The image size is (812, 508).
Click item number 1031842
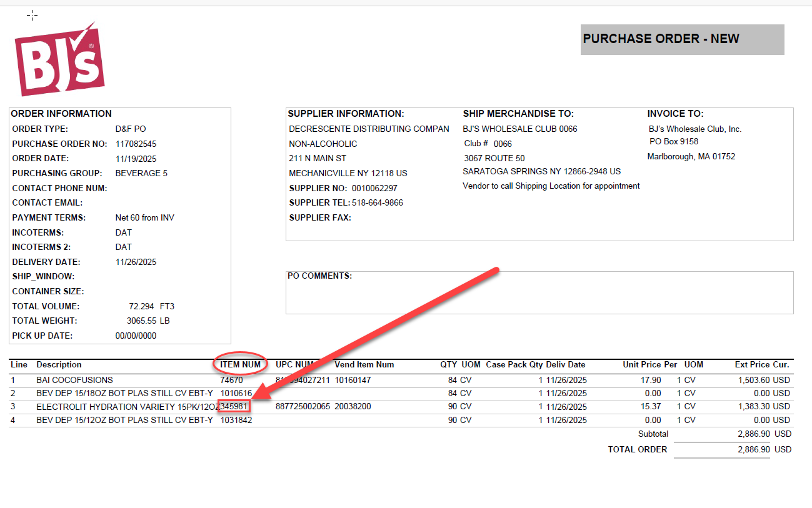[x=236, y=420]
